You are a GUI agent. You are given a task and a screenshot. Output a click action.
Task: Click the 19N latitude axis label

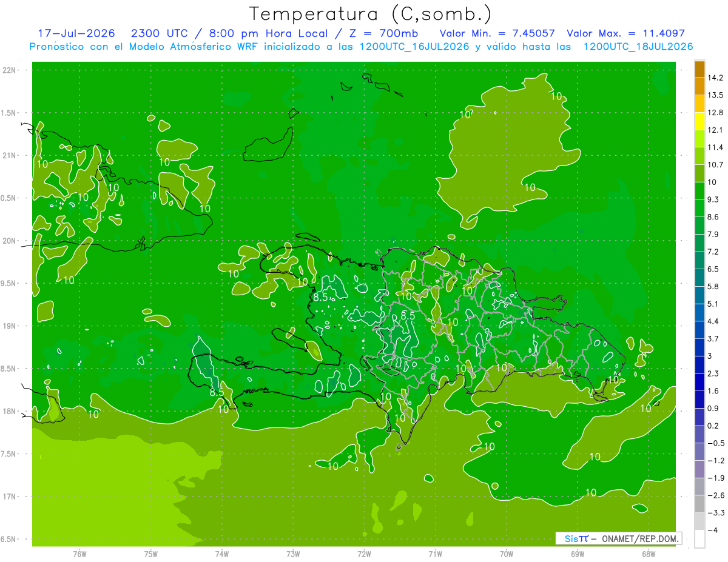pyautogui.click(x=10, y=326)
